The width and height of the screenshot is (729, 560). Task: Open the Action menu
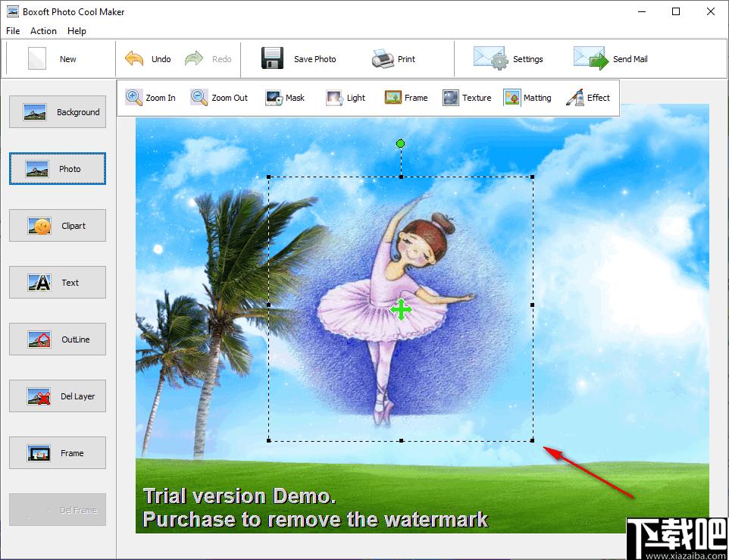[x=43, y=31]
